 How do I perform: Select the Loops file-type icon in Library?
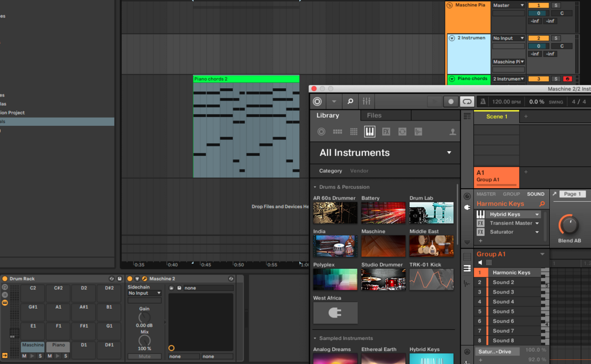tap(402, 132)
